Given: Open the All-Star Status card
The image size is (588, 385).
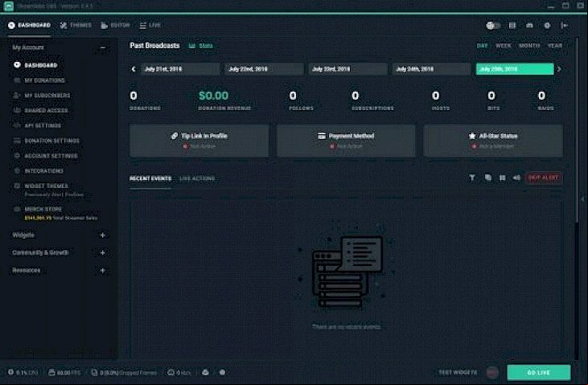Looking at the screenshot, I should point(493,141).
